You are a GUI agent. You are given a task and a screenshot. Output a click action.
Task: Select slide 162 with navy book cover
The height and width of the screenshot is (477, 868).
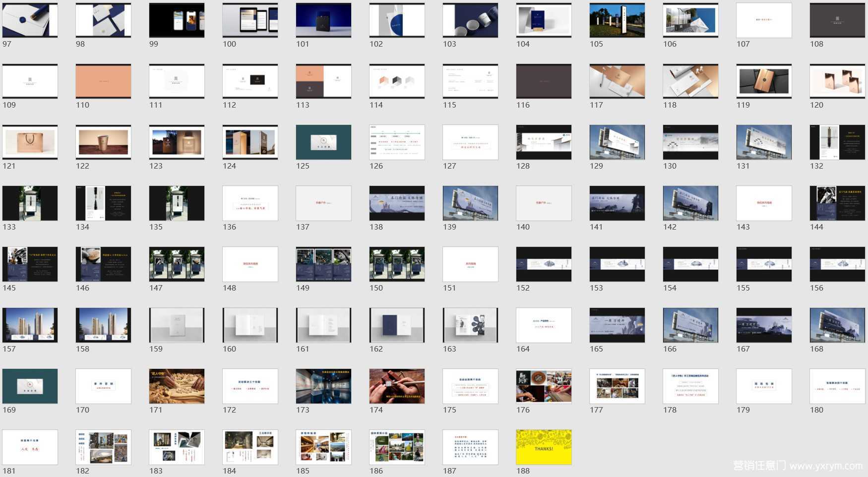click(397, 325)
